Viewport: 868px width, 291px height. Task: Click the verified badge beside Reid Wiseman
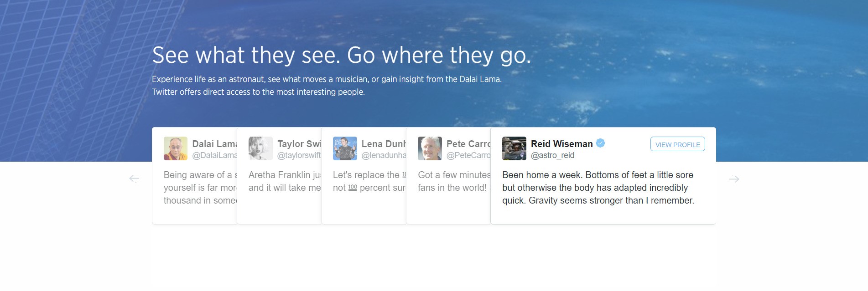pos(601,143)
